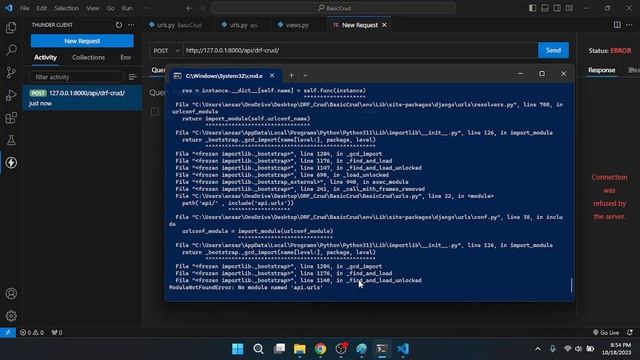640x360 pixels.
Task: Send the POST request
Action: [x=553, y=50]
